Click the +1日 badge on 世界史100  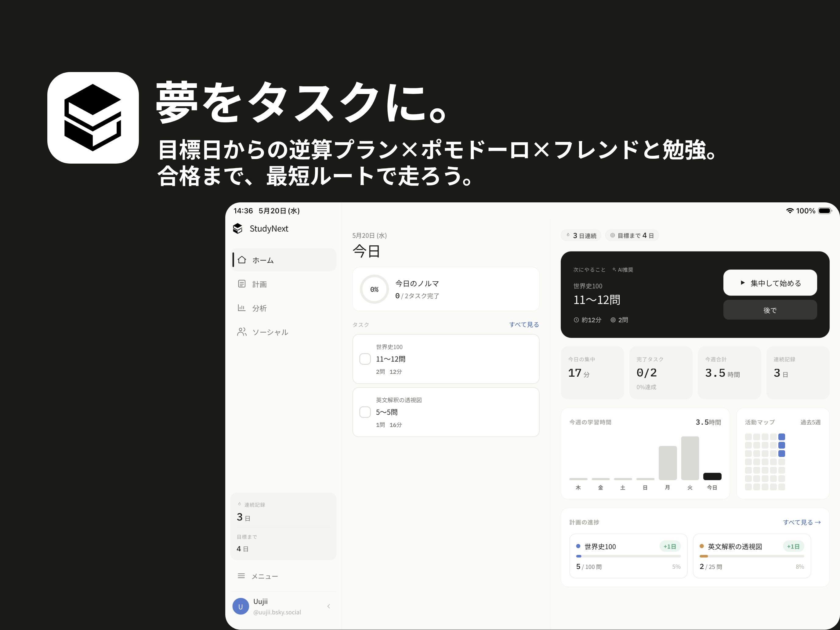tap(670, 546)
